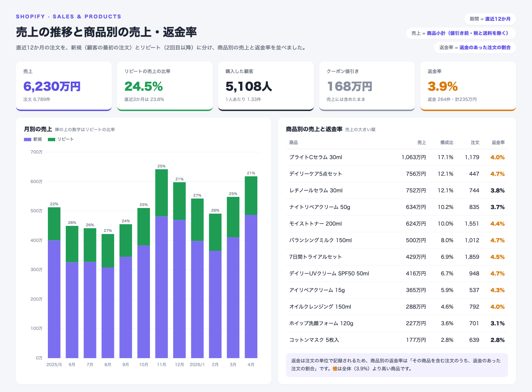This screenshot has width=532, height=392.
Task: Select the モイストトナー 200ml row
Action: pos(397,224)
